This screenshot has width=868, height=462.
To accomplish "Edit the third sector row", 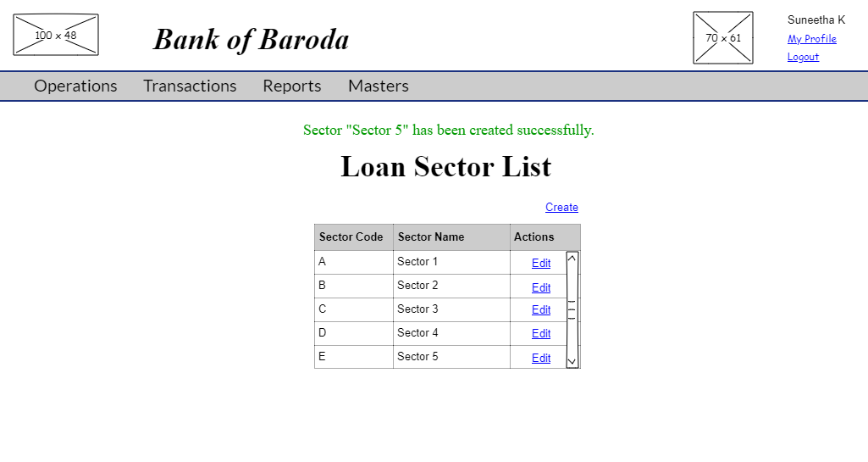I will 540,310.
